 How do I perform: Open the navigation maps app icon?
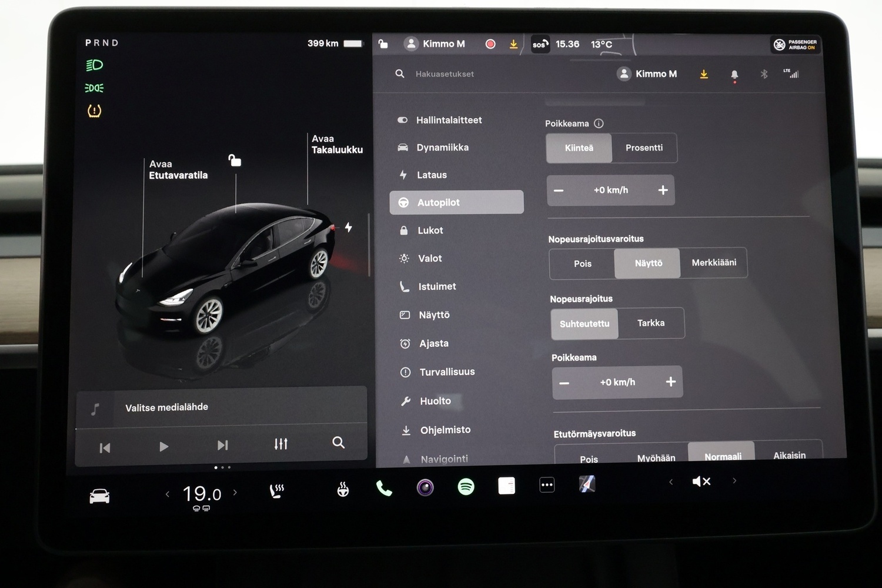[587, 484]
